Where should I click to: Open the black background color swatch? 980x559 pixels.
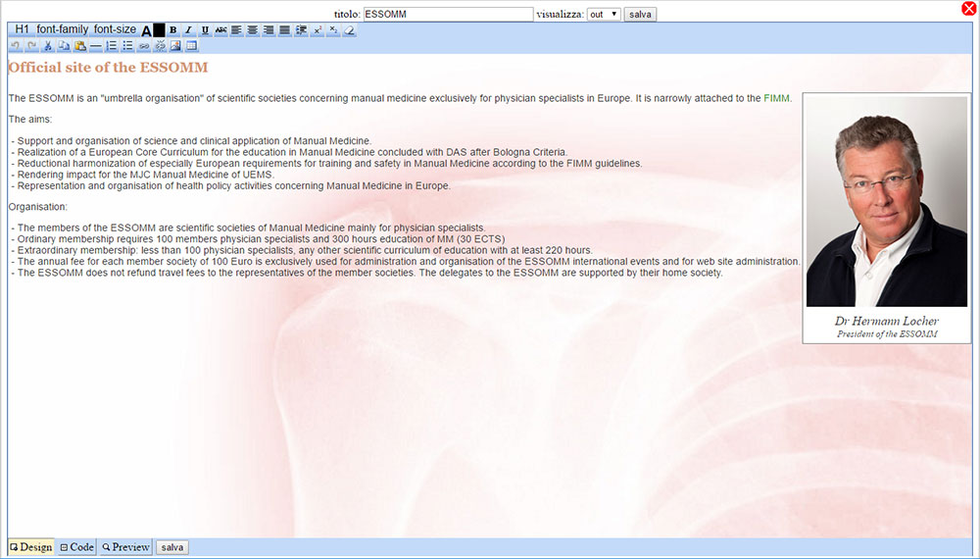[159, 30]
